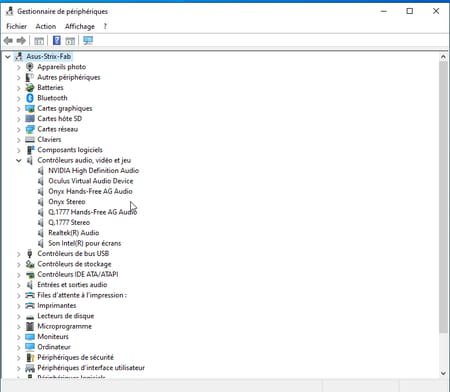Screen dimensions: 450x392
Task: Click the Contrôleurs de bus USB icon
Action: click(30, 254)
